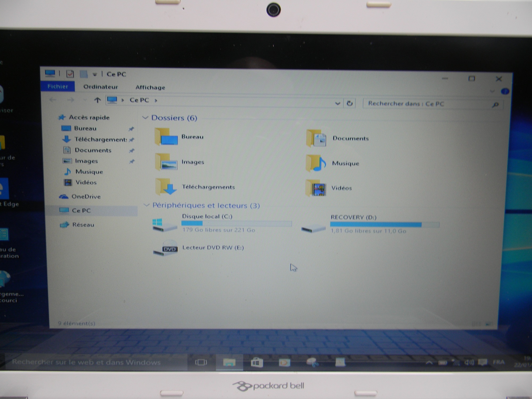Viewport: 532px width, 399px height.
Task: Click the Back navigation arrow
Action: click(x=53, y=100)
